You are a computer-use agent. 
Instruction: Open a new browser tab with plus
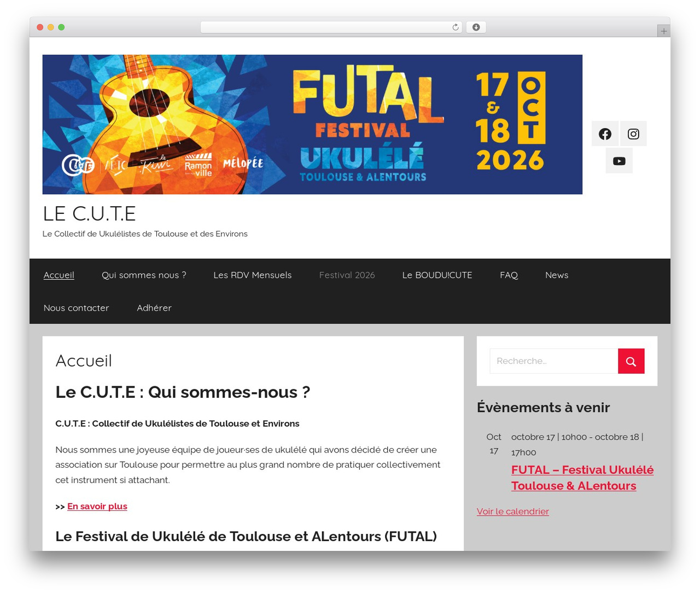coord(663,31)
